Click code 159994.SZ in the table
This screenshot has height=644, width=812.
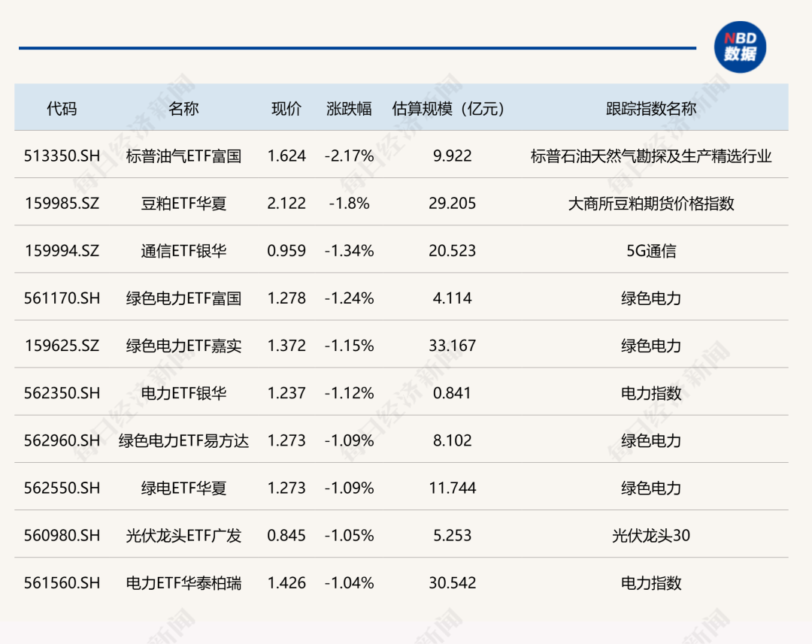tap(62, 251)
